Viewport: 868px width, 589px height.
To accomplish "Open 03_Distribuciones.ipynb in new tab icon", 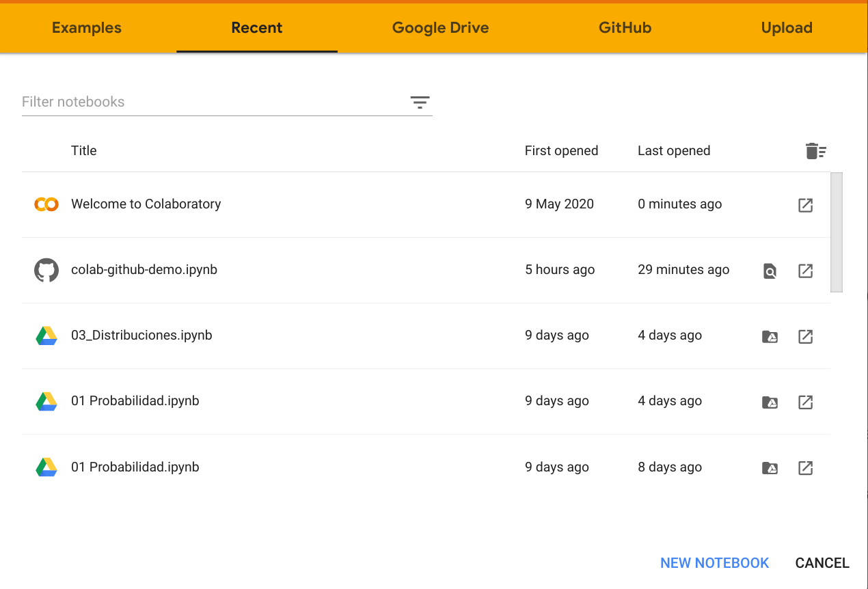I will (x=805, y=336).
